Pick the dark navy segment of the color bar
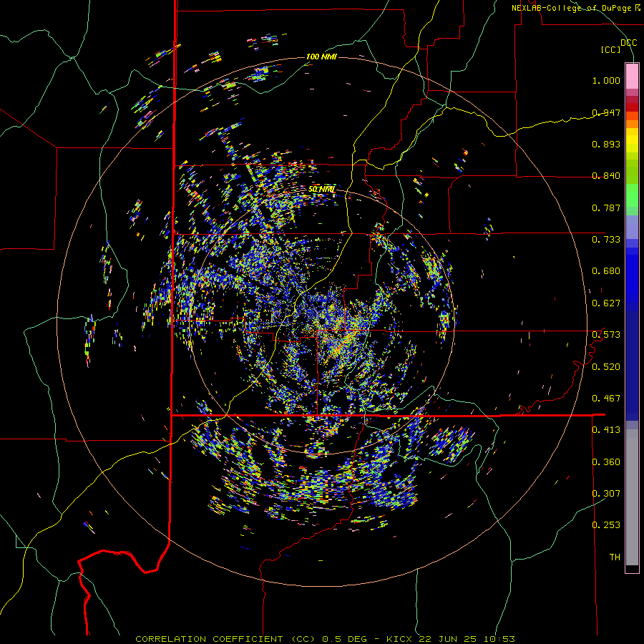 tap(632, 366)
